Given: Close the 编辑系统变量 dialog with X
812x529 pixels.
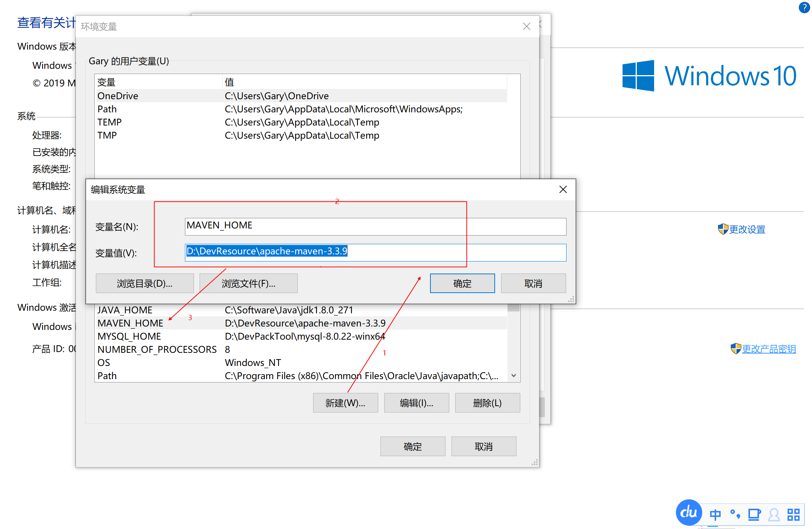Looking at the screenshot, I should pyautogui.click(x=563, y=189).
